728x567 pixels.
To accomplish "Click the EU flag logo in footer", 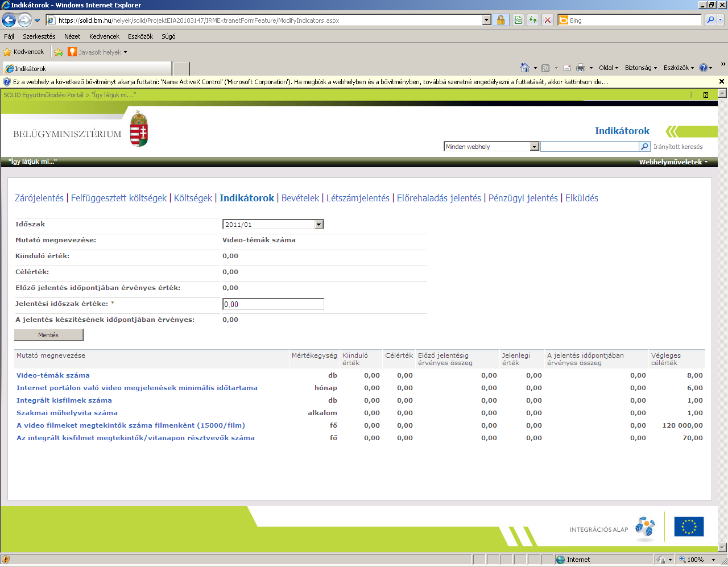I will pyautogui.click(x=689, y=527).
